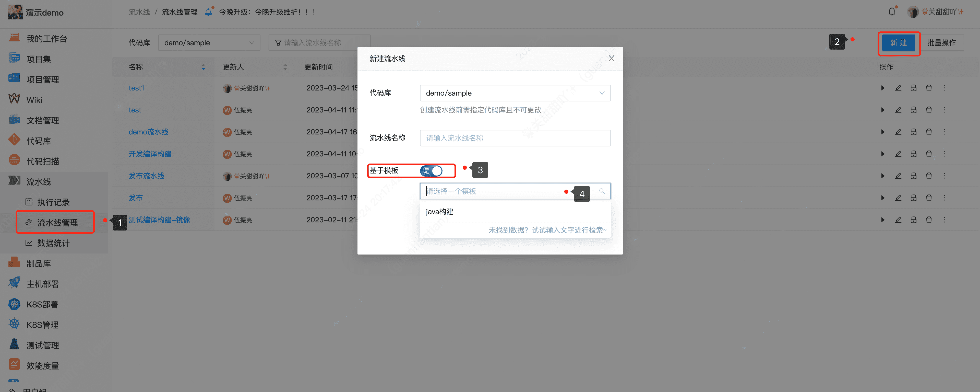The image size is (980, 392).
Task: Edit the 发布 pipeline
Action: tap(899, 198)
